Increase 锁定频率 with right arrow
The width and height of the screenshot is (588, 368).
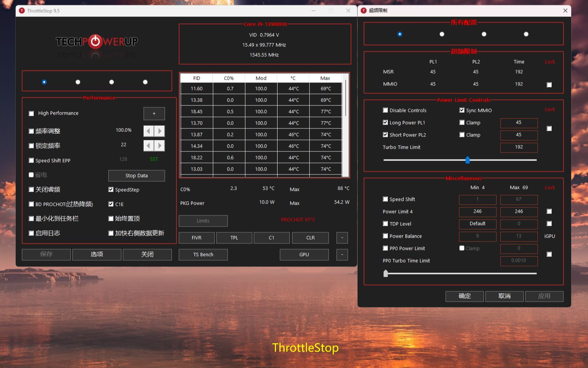point(160,146)
